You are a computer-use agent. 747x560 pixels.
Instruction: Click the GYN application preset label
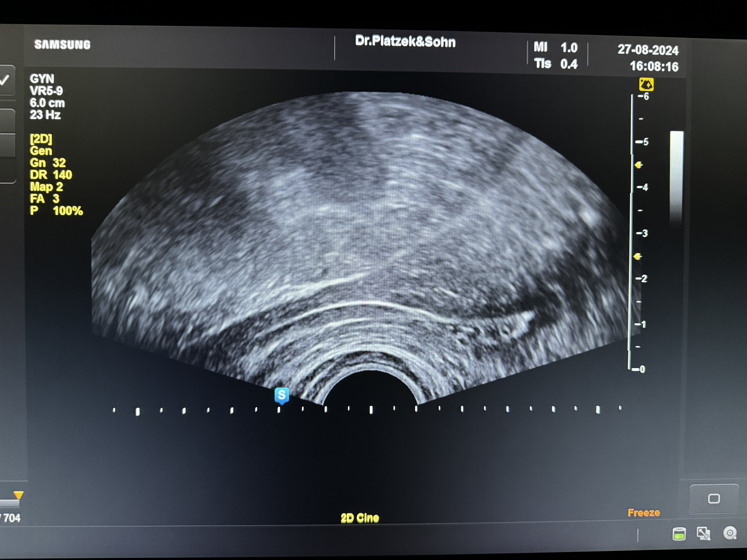[42, 79]
